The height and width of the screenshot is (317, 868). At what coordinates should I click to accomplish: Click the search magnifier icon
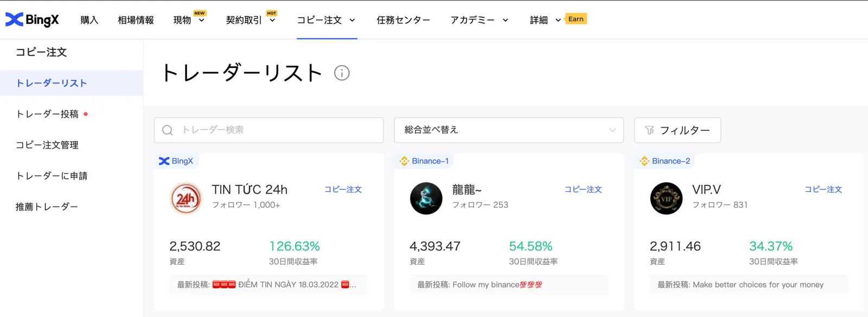[x=168, y=130]
